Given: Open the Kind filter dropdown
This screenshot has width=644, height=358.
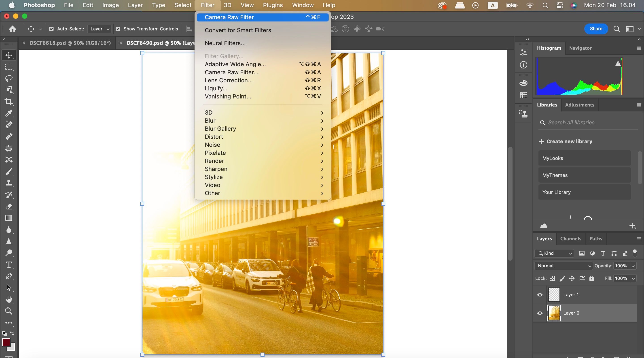Looking at the screenshot, I should pos(554,253).
